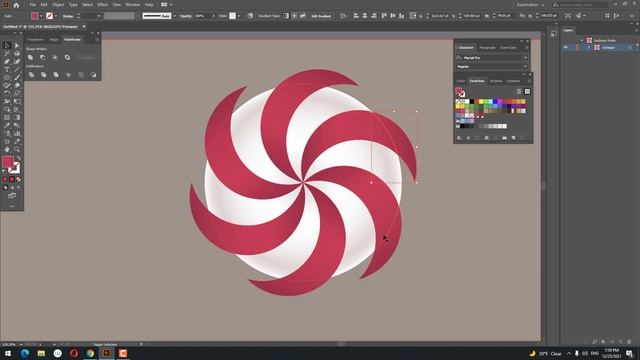Switch to the Align panel tab

click(x=54, y=40)
